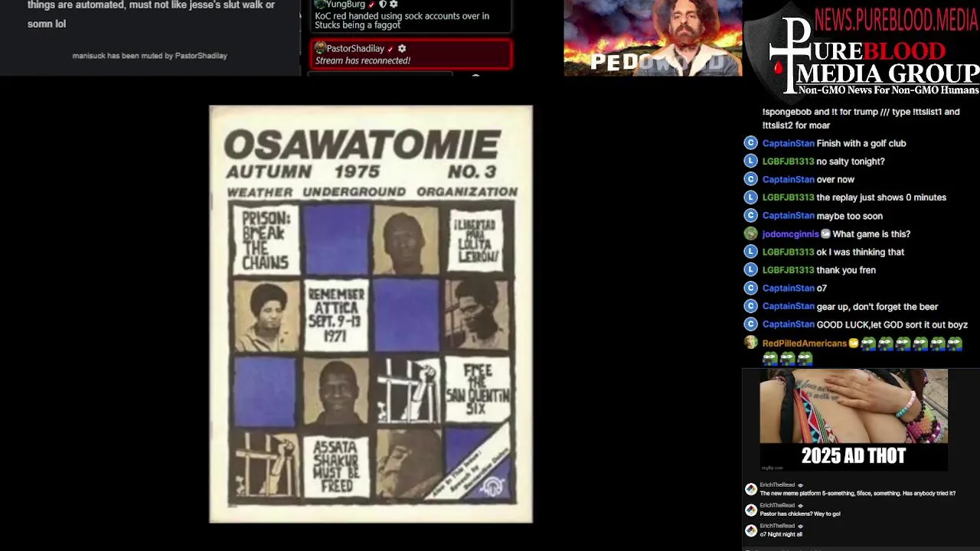Click ErichTheRead's avatar beside the meme platform comment
This screenshot has height=551, width=980.
[751, 489]
